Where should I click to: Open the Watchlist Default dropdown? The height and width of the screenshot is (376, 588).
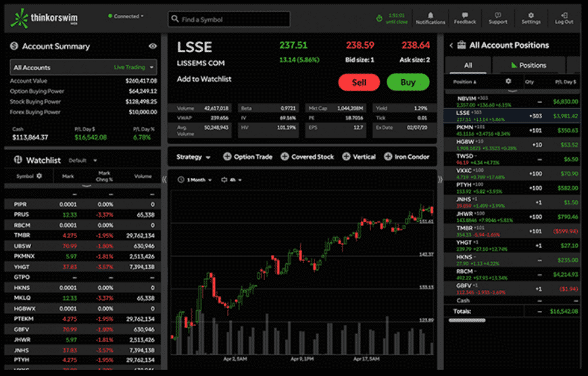click(83, 160)
